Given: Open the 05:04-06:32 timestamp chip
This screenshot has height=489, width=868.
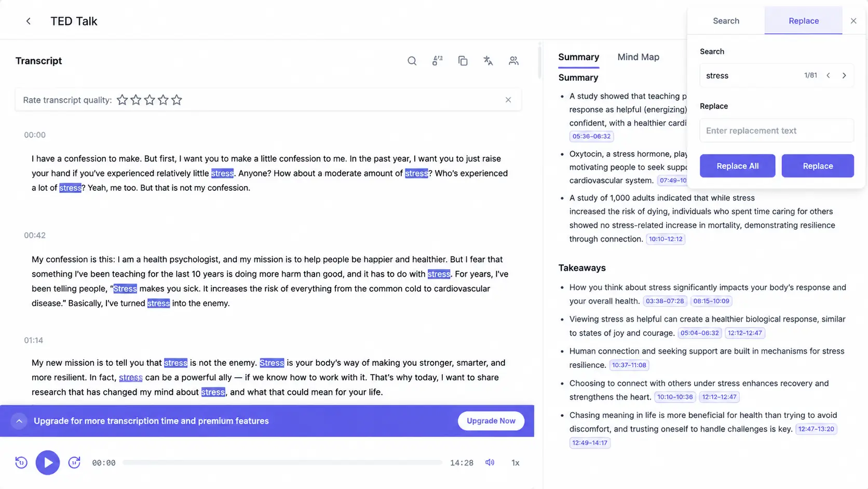Looking at the screenshot, I should [x=700, y=333].
